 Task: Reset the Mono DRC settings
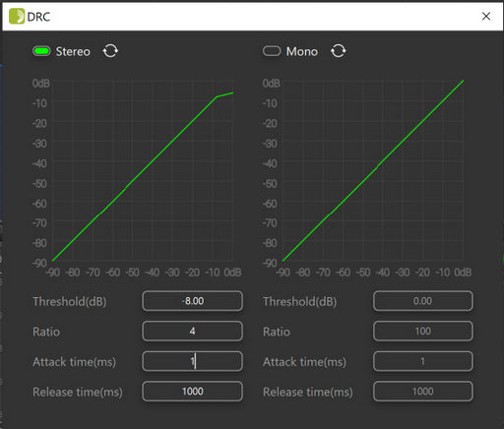point(339,51)
